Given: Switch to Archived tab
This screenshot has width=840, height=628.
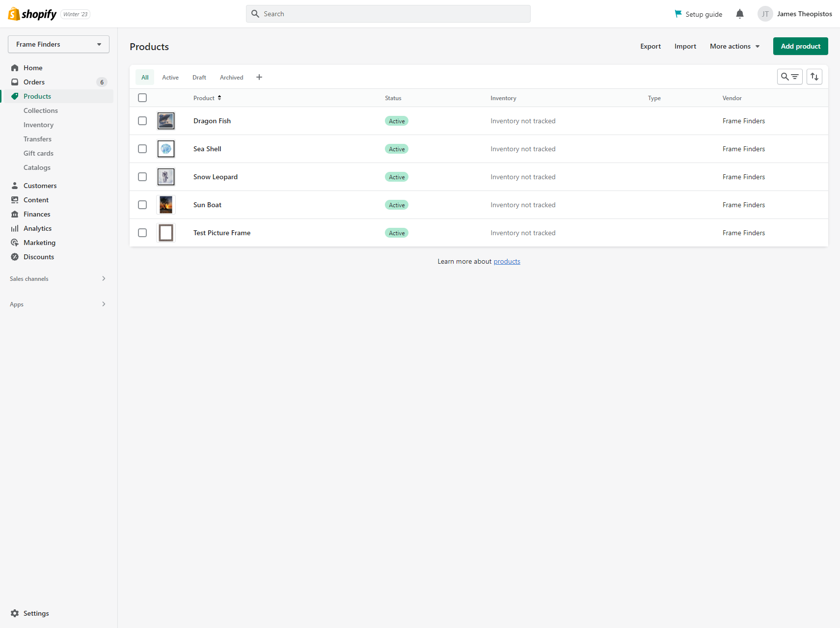Looking at the screenshot, I should point(232,77).
